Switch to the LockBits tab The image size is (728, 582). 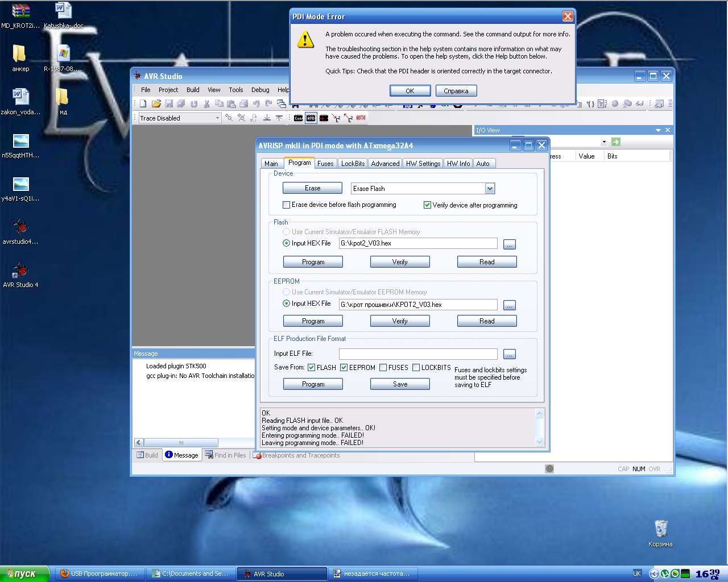click(x=353, y=164)
